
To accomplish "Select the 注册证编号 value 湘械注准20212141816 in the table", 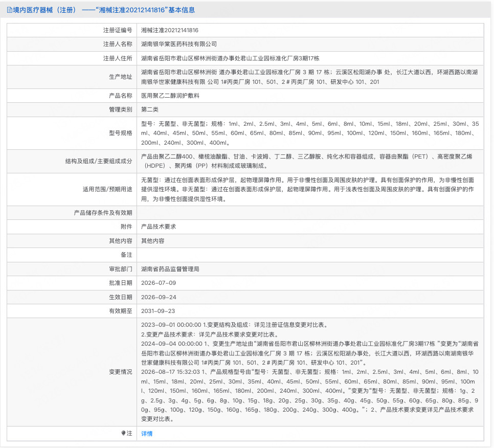I will click(170, 30).
